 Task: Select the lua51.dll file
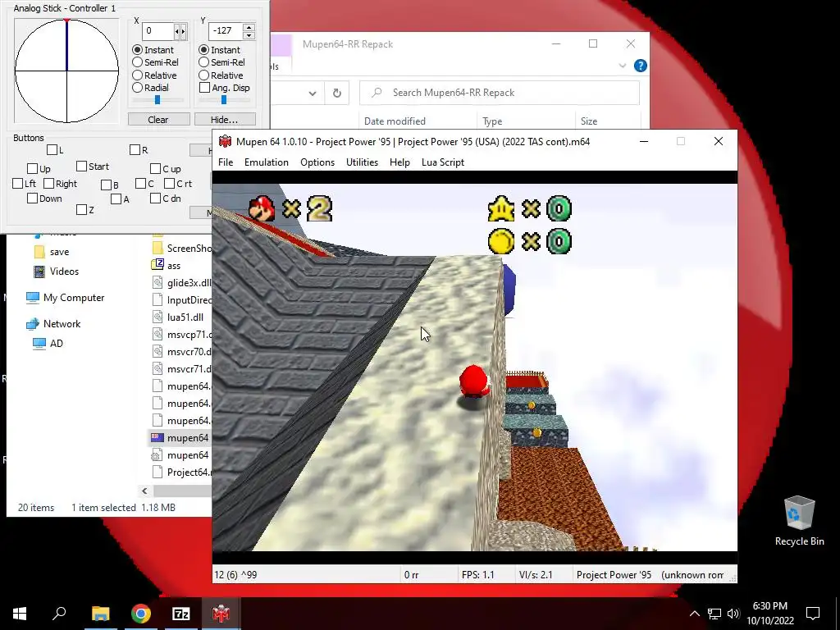[178, 317]
